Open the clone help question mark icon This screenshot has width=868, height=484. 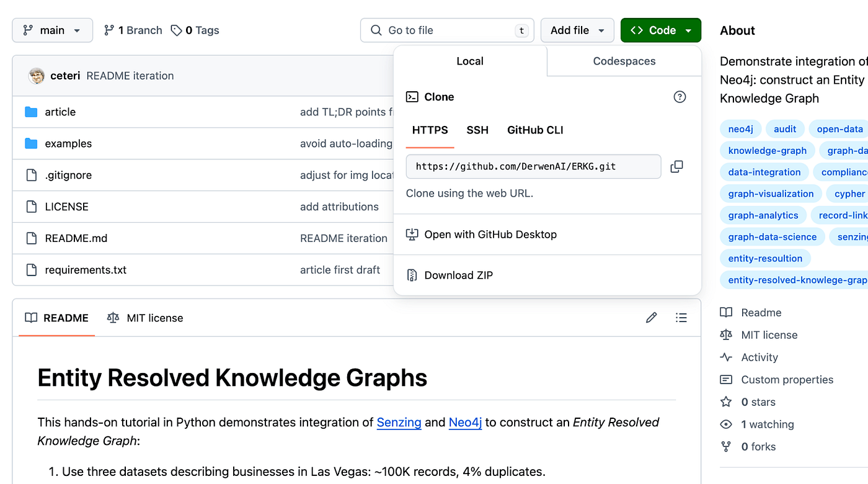click(680, 97)
